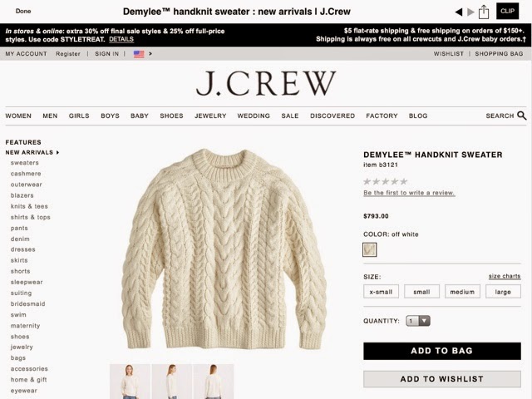
Task: Click ADD TO BAG button
Action: click(442, 351)
